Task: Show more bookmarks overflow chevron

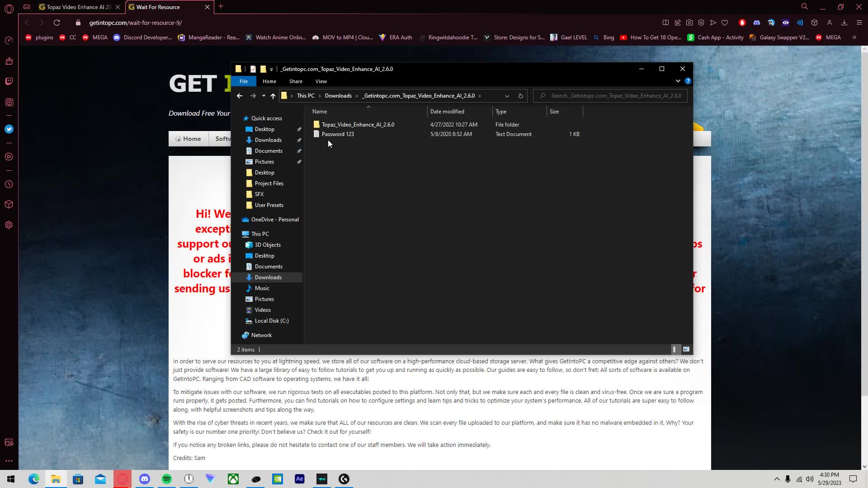Action: point(854,38)
